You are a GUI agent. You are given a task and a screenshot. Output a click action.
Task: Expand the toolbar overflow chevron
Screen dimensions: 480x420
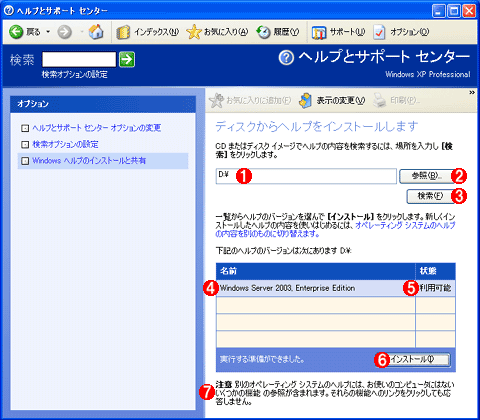(472, 93)
